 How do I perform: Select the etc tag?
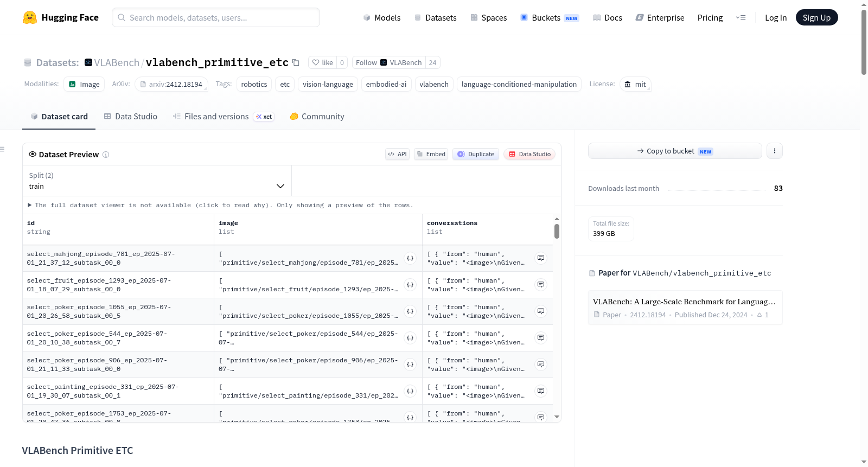tap(285, 84)
